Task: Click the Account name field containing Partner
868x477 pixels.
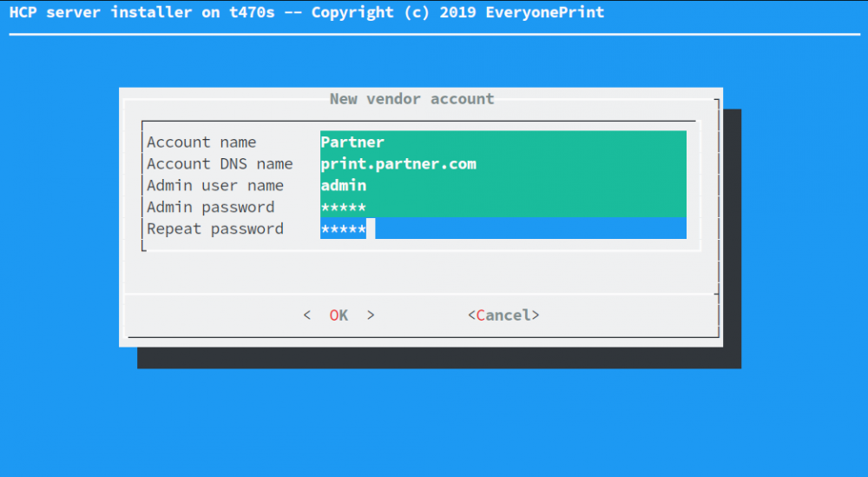Action: [503, 142]
